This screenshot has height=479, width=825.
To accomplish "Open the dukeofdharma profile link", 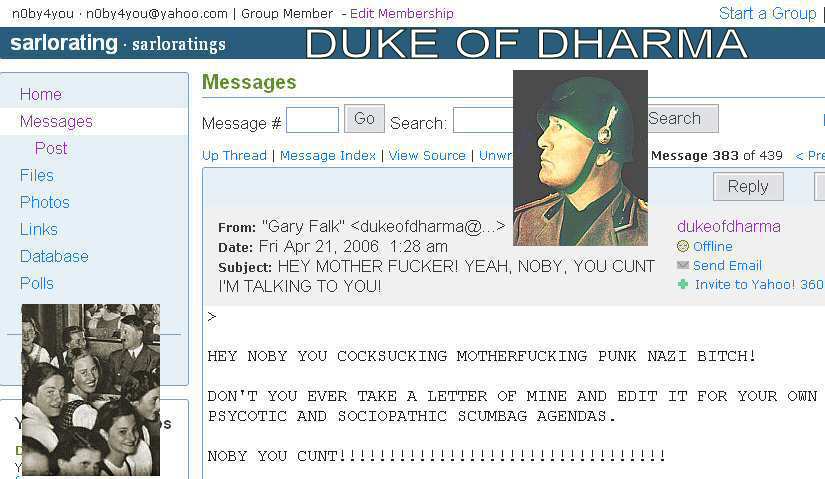I will click(729, 226).
